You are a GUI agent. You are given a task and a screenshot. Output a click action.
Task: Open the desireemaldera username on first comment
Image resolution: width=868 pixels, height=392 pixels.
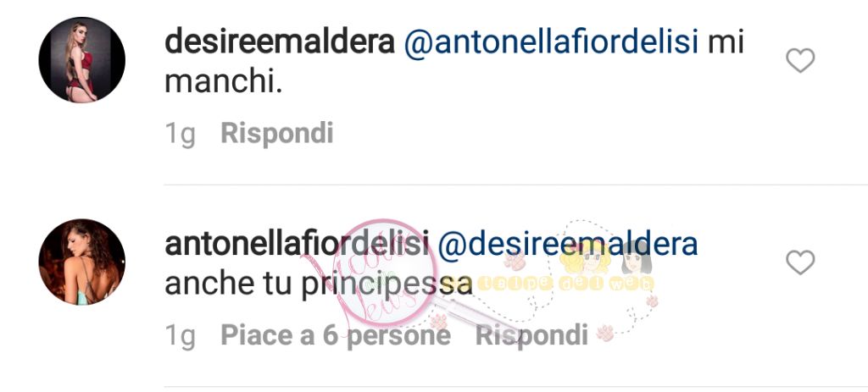[x=280, y=43]
